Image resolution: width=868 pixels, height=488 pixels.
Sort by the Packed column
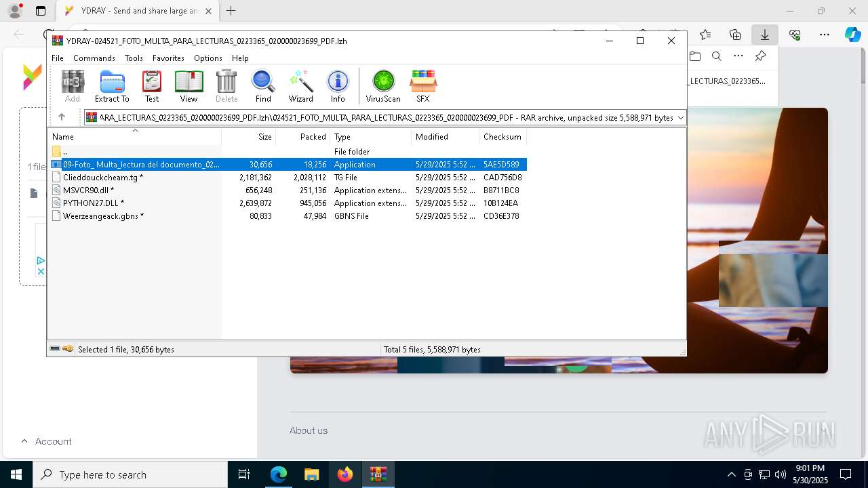(303, 136)
